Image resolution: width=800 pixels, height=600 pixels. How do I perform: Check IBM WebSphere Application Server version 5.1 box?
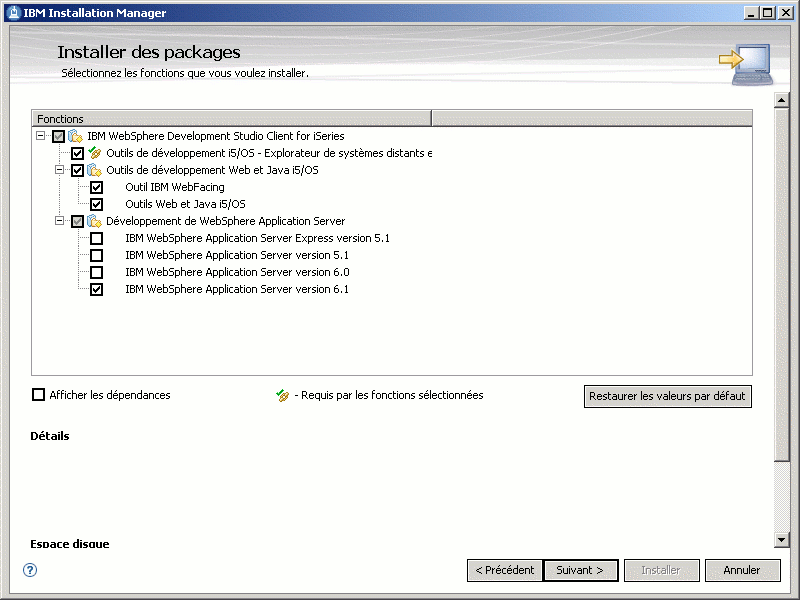click(x=96, y=255)
